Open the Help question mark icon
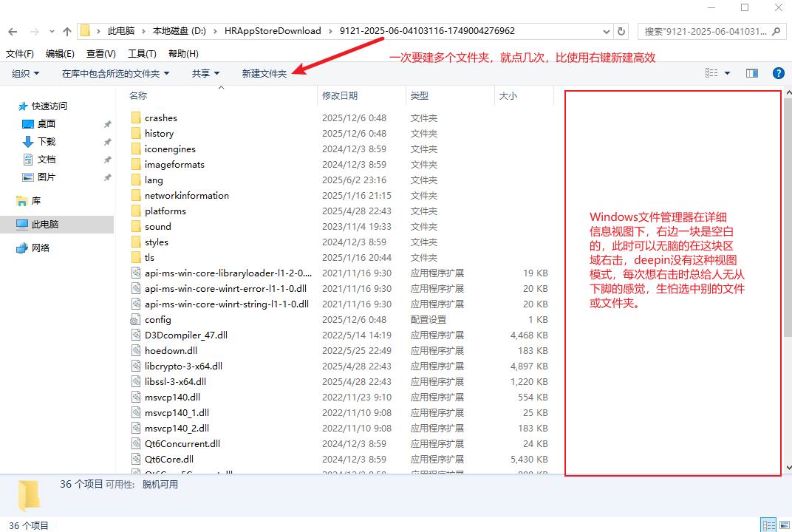 click(x=779, y=73)
